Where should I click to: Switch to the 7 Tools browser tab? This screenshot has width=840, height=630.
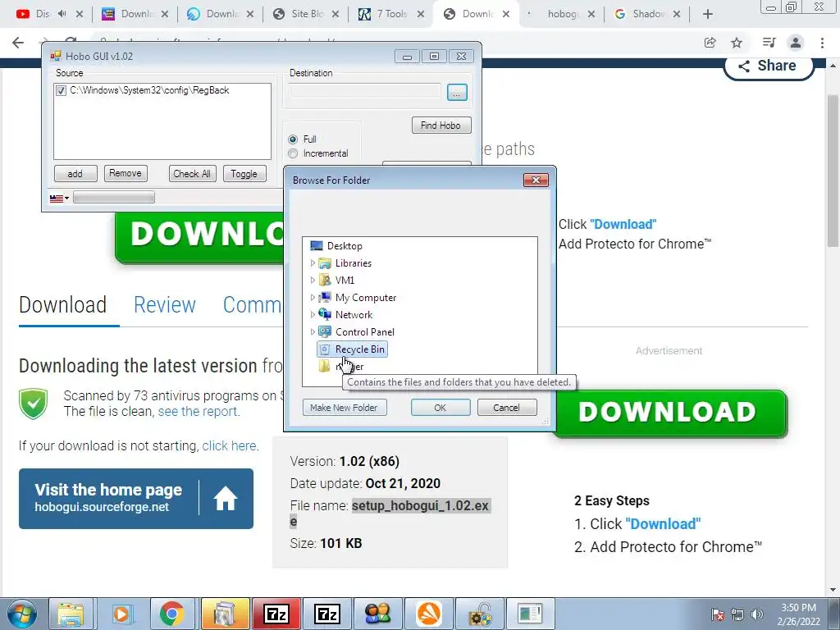pos(390,14)
